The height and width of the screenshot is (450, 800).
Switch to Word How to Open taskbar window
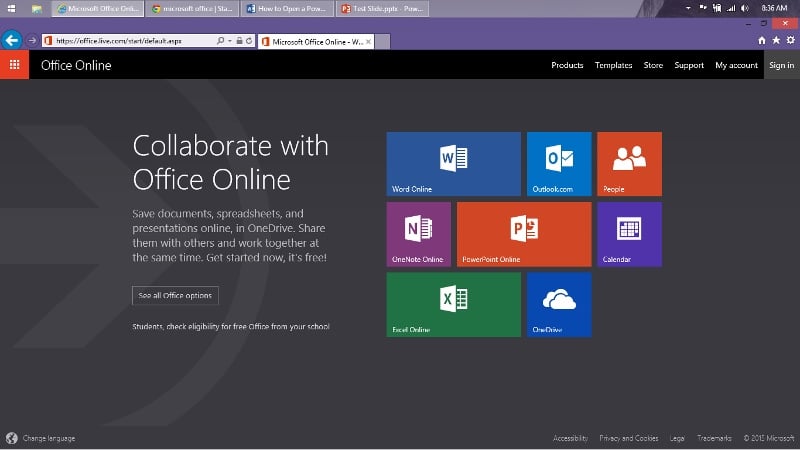287,9
